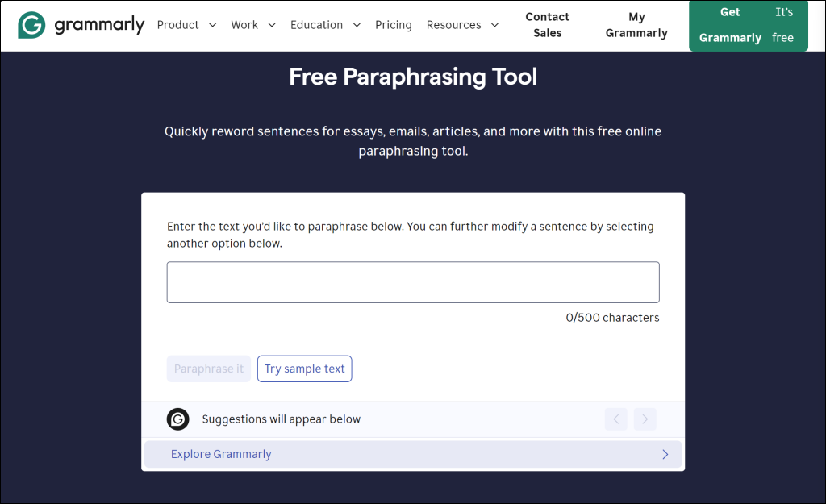Go to My Grammarly
This screenshot has width=826, height=504.
pyautogui.click(x=636, y=25)
